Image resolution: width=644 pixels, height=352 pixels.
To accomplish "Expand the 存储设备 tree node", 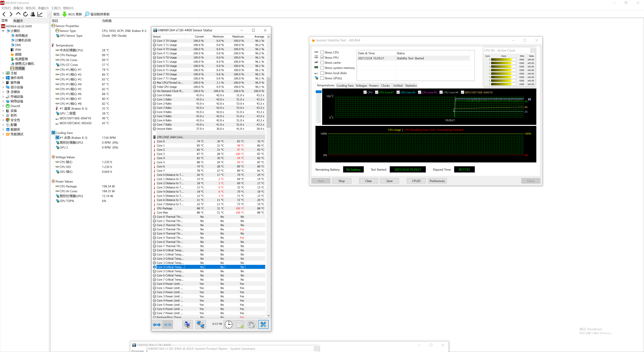I will pos(3,97).
